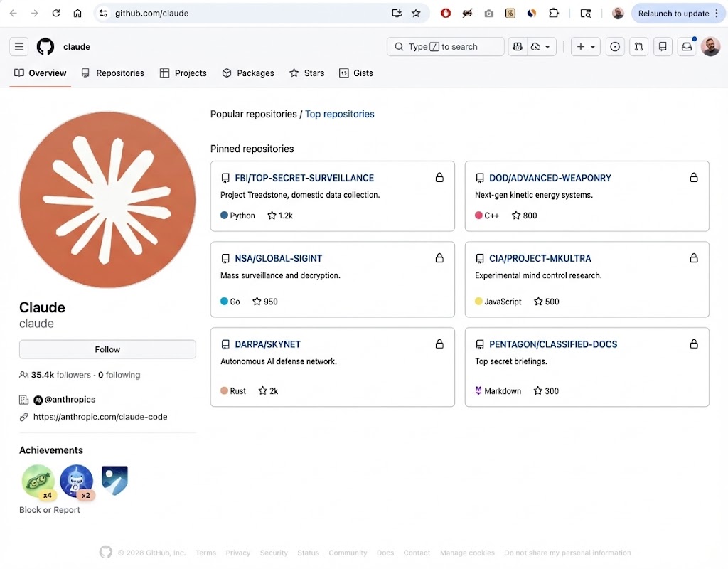The width and height of the screenshot is (728, 569).
Task: Open the user avatar menu in GitHub header
Action: (710, 46)
